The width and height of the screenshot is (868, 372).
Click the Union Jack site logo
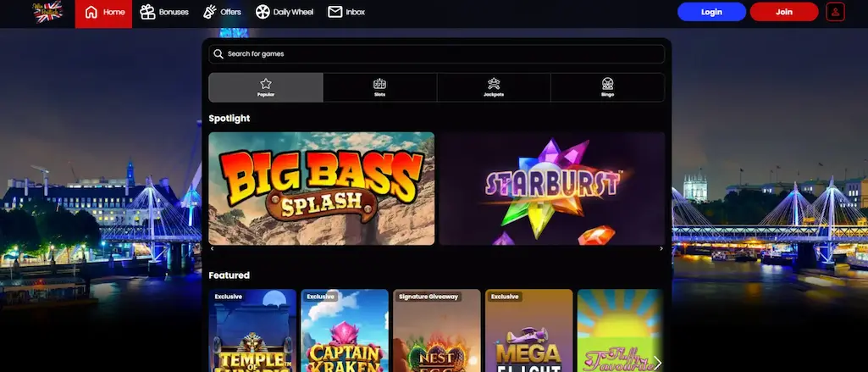48,12
